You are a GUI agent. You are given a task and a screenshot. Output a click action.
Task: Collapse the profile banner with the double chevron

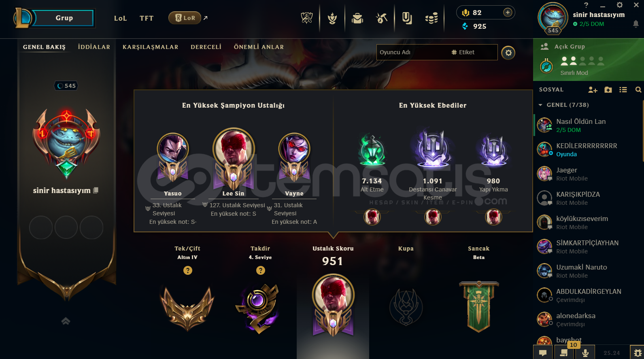point(66,321)
